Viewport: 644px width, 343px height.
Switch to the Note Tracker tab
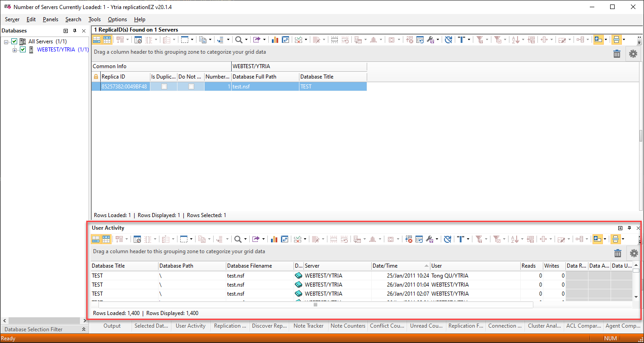click(x=308, y=326)
